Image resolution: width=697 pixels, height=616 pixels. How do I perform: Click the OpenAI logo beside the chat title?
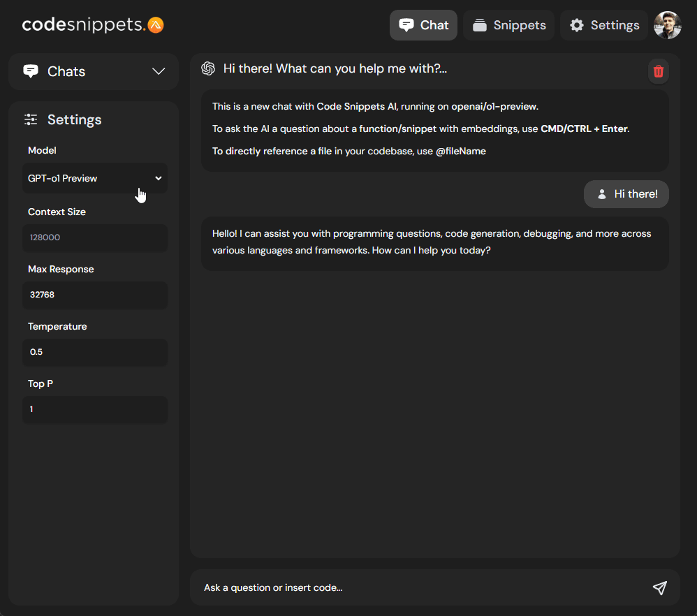[x=208, y=68]
